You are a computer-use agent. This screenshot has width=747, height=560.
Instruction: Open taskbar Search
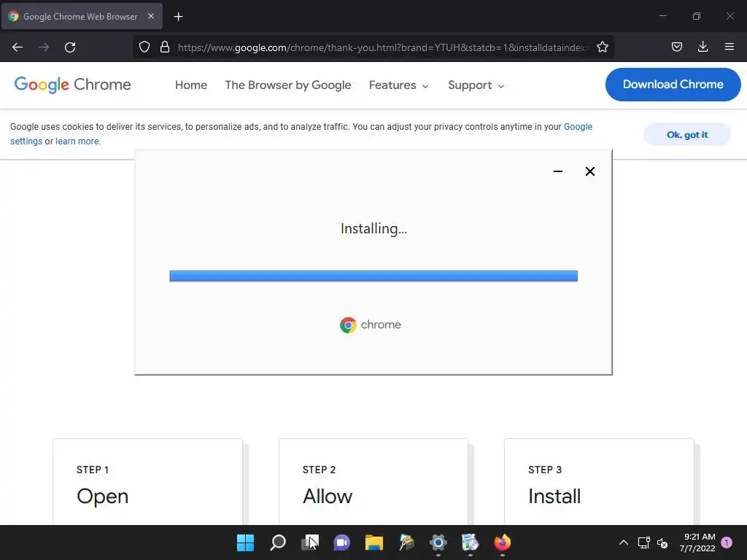click(x=278, y=542)
